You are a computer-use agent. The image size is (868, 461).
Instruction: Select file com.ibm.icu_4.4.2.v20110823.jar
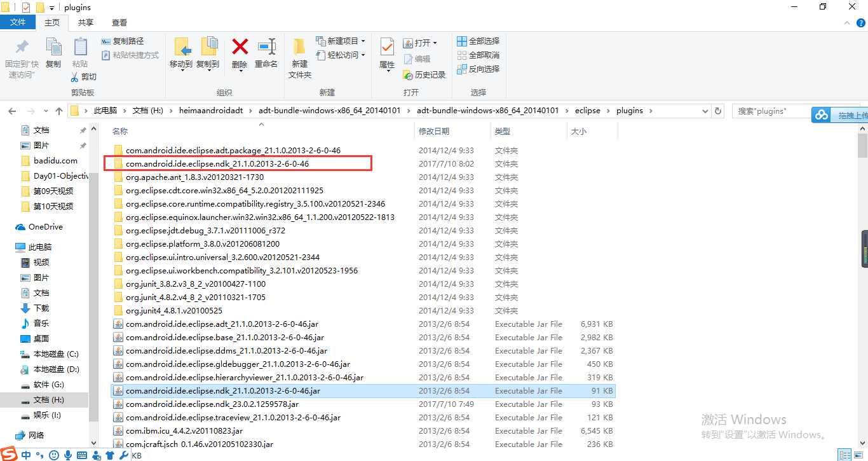pos(184,431)
